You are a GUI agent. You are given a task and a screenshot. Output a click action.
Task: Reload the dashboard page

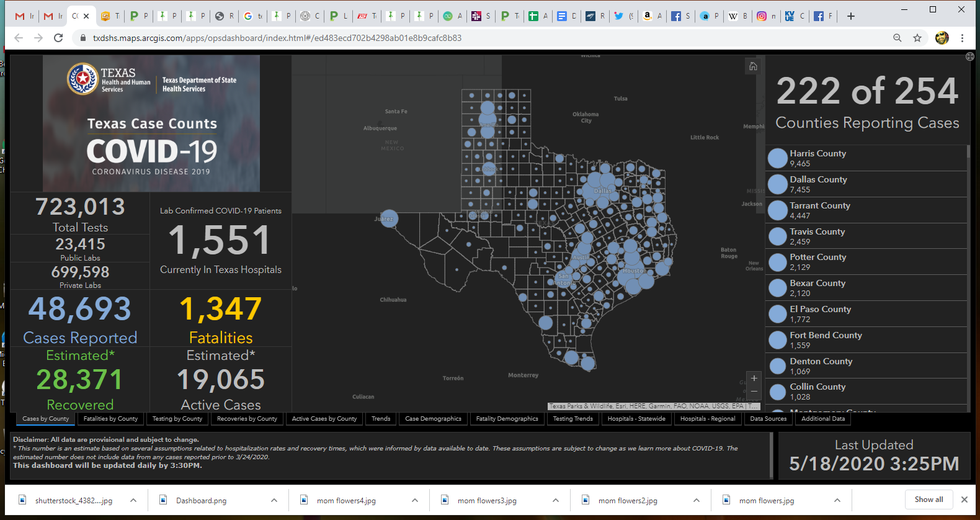(58, 38)
